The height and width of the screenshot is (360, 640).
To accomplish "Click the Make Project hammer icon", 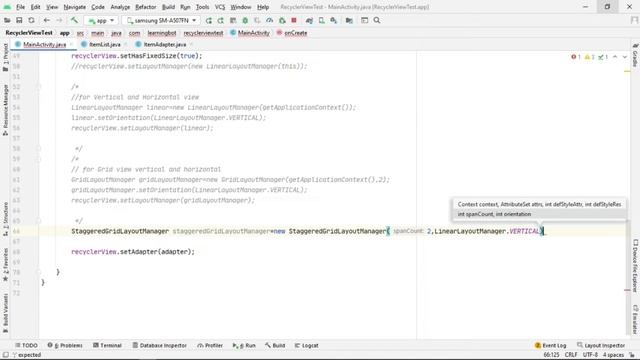I will tap(74, 20).
